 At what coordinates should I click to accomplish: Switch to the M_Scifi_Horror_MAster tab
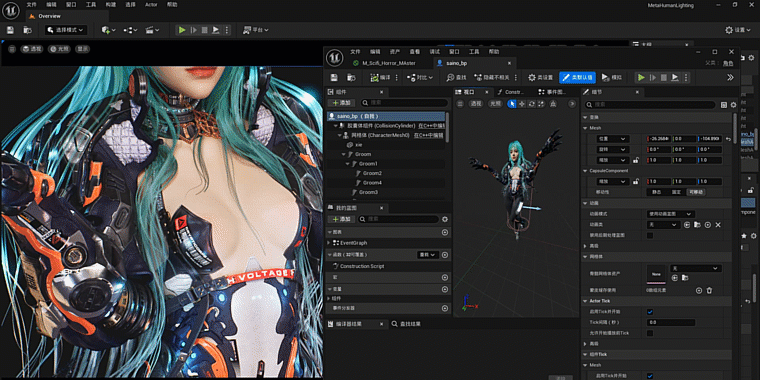pyautogui.click(x=388, y=63)
